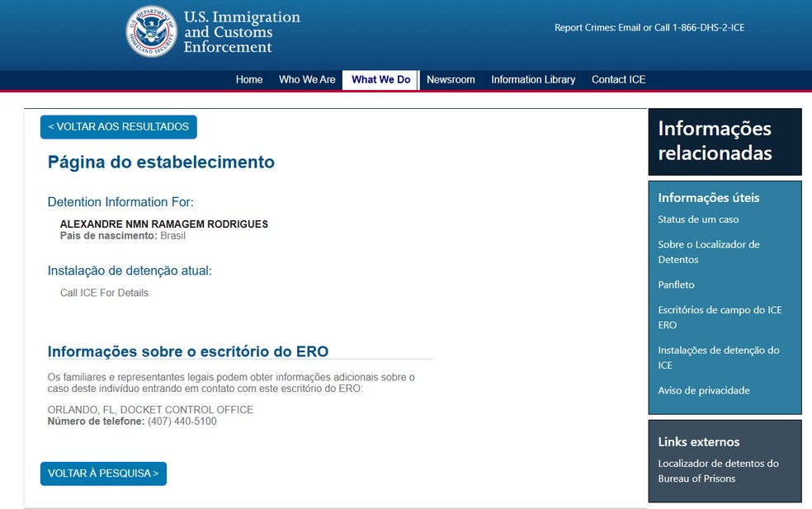812x509 pixels.
Task: Open the Status de um caso link
Action: 697,219
